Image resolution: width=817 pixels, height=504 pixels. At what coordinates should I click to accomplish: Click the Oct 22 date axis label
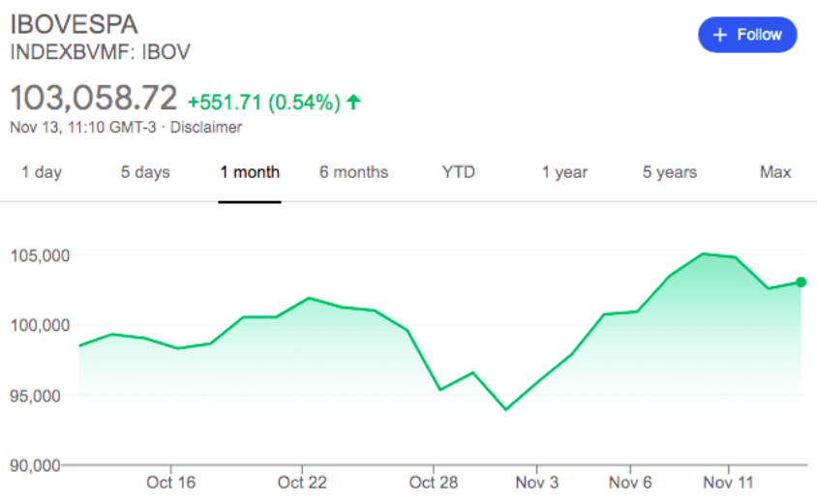coord(303,482)
